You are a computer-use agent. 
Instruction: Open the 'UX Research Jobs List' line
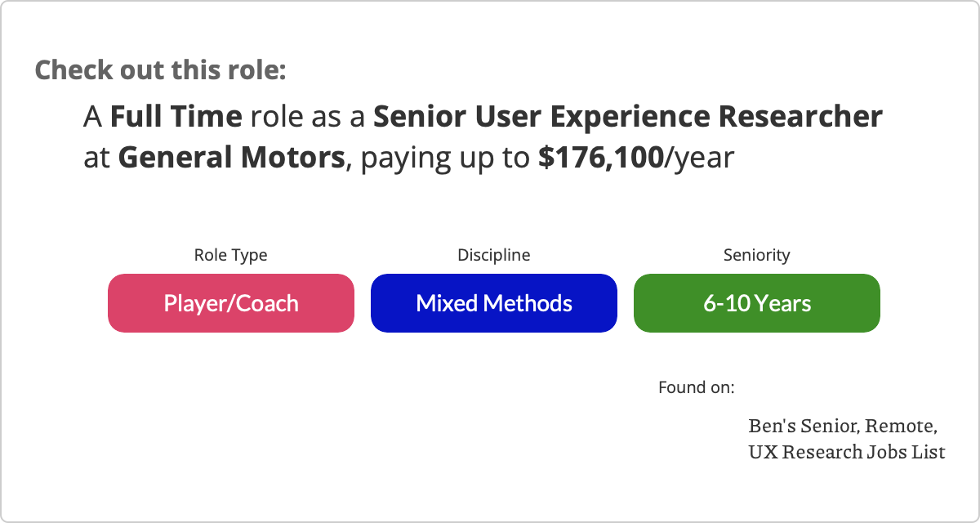pyautogui.click(x=847, y=451)
